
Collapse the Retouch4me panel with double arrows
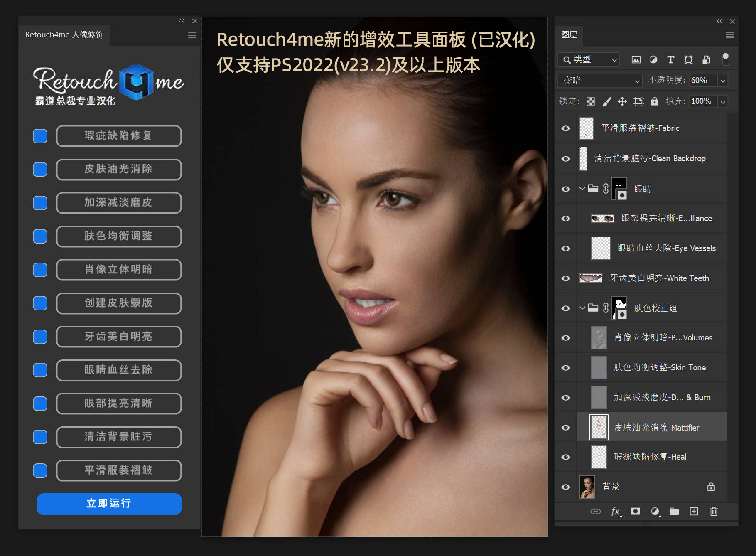point(181,20)
